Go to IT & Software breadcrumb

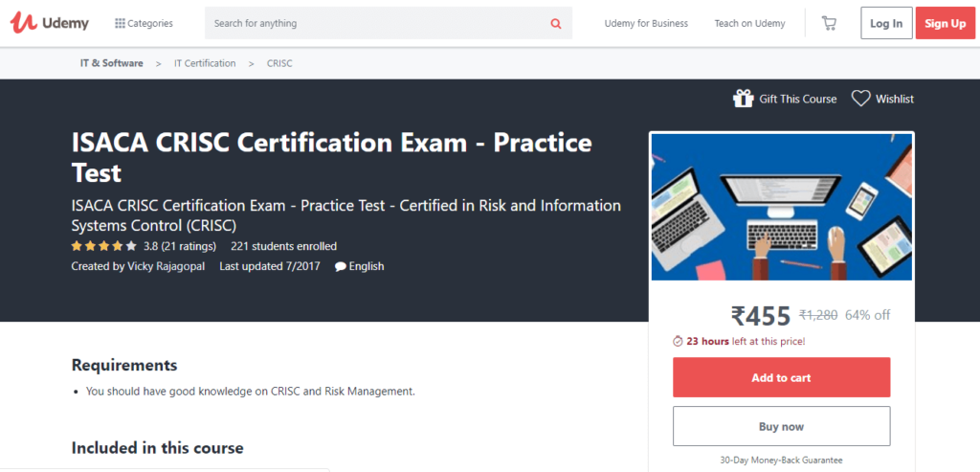click(x=111, y=63)
